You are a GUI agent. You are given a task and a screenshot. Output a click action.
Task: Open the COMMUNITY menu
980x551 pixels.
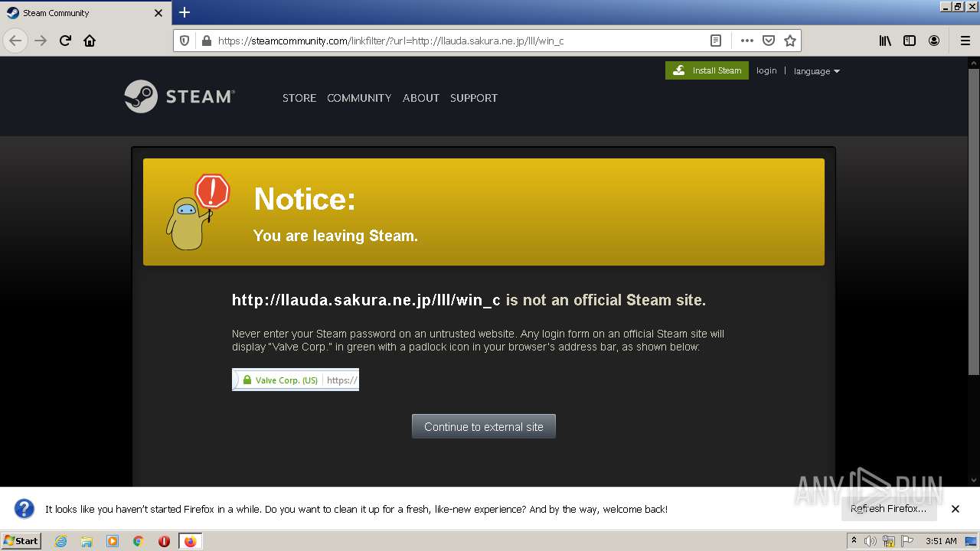pos(359,98)
